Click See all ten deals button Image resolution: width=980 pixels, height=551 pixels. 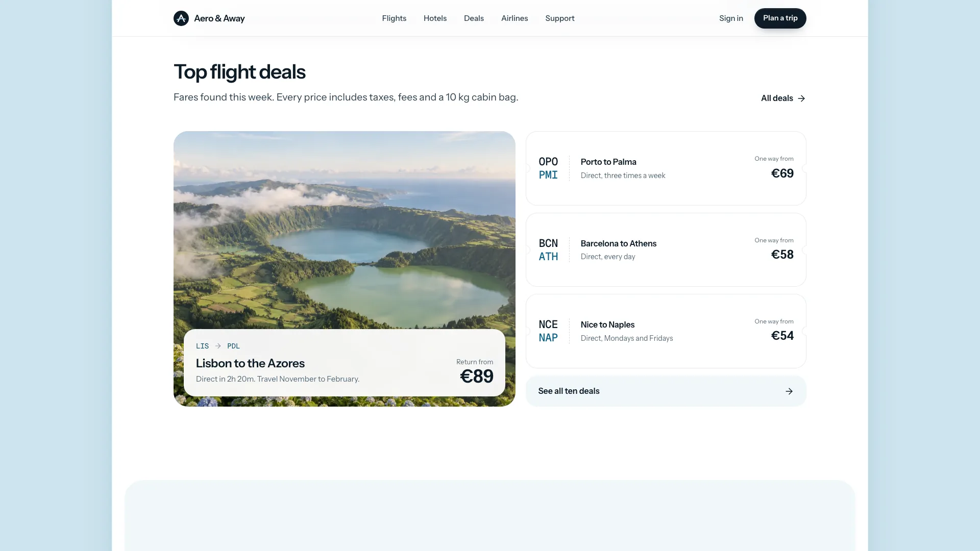coord(666,391)
